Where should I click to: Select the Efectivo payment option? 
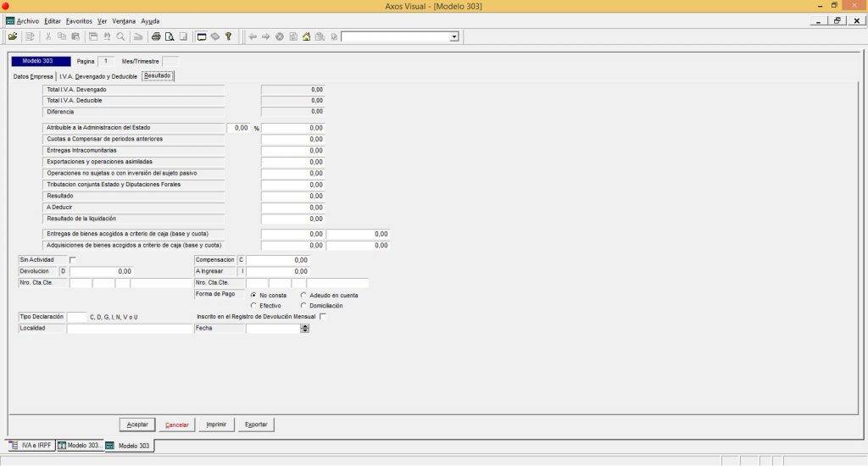coord(253,306)
